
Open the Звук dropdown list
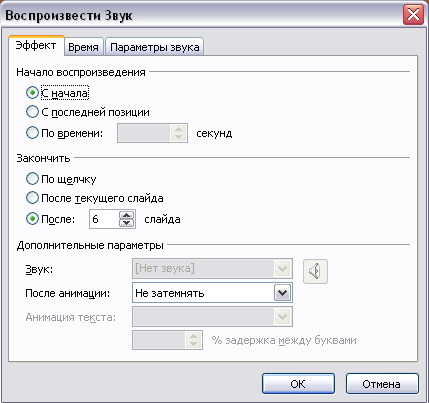pyautogui.click(x=212, y=268)
